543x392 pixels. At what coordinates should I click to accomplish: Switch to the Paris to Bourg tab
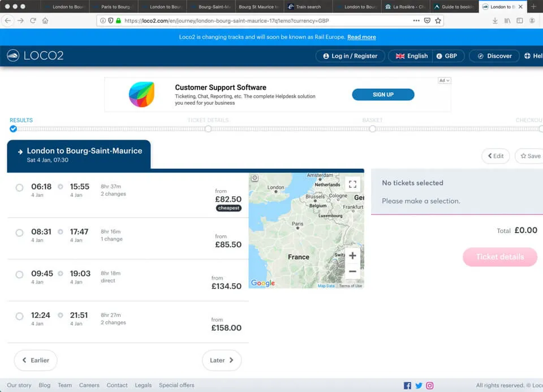114,7
